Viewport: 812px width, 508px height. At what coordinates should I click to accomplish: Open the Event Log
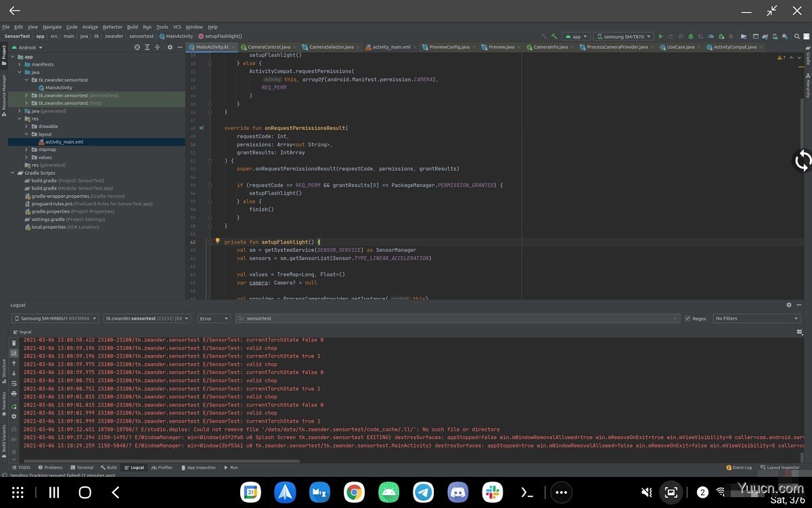738,467
